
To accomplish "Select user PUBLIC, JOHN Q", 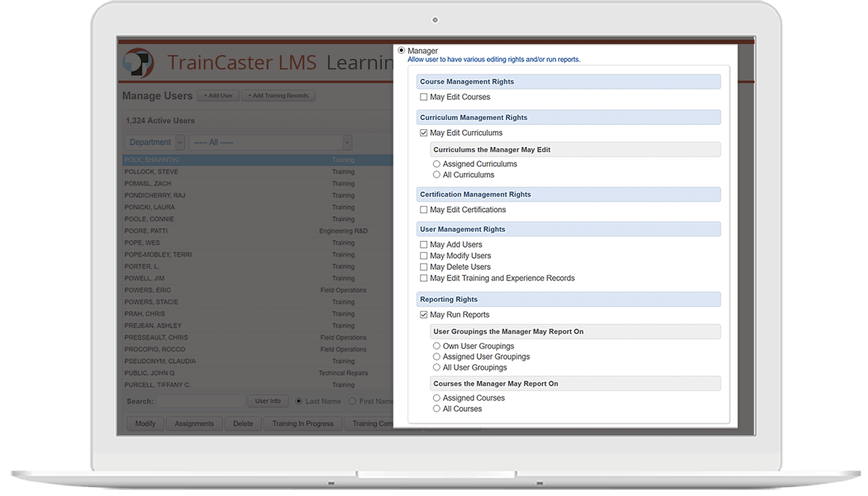I will tap(258, 373).
